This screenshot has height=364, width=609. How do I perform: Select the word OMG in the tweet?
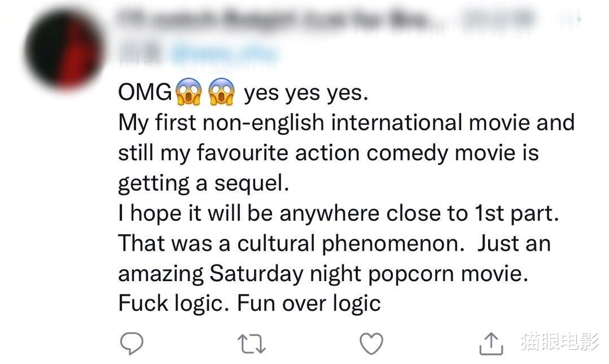coord(145,93)
